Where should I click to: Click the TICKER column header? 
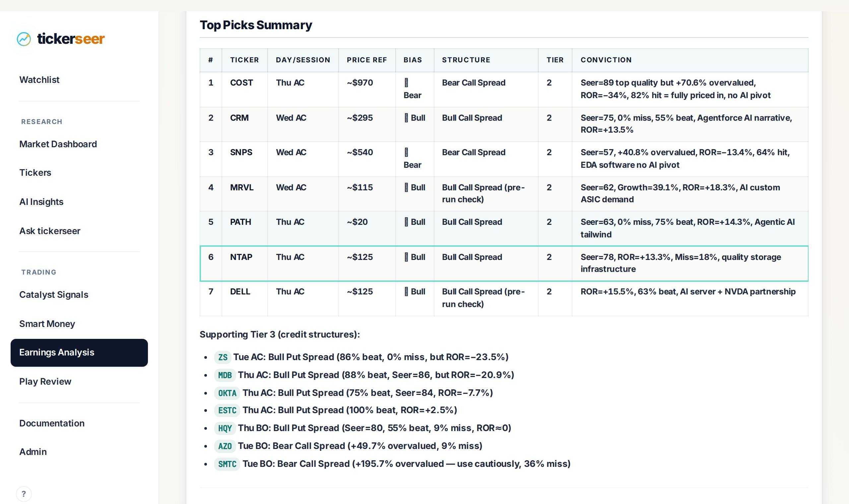[x=244, y=60]
